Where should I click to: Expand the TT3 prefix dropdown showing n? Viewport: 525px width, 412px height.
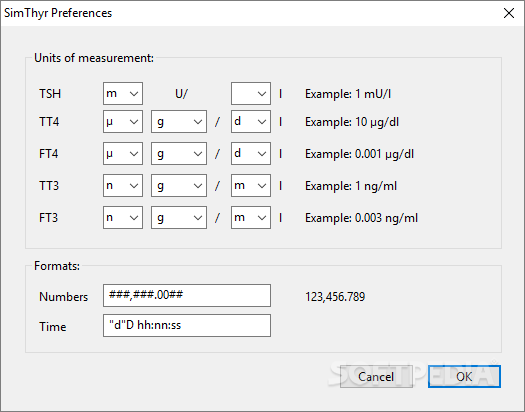click(123, 185)
